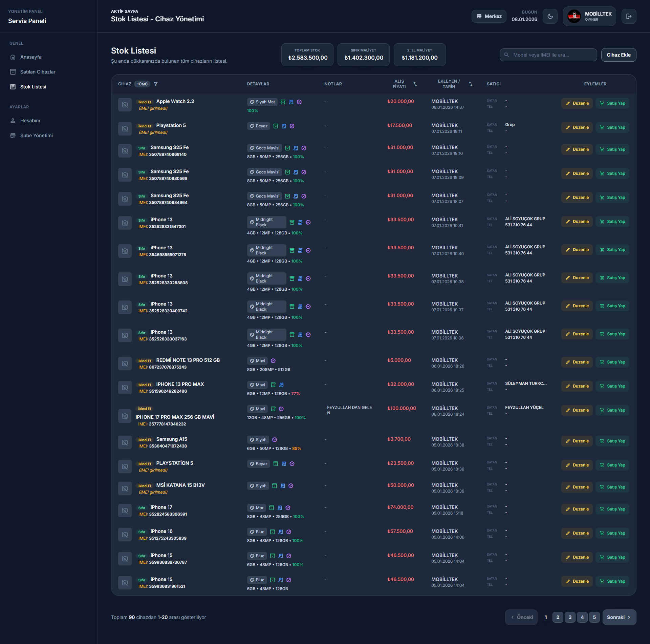The image size is (650, 644).
Task: Click Duzenle for Apple Watch 2.2
Action: point(577,103)
